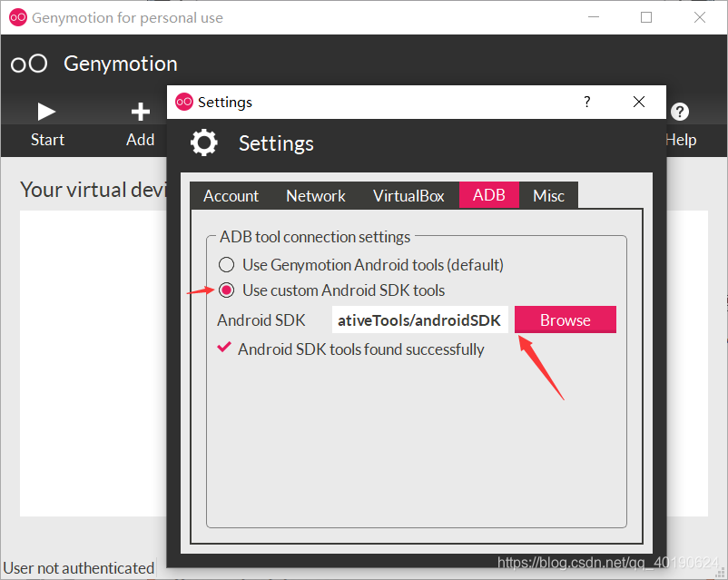Select Use custom Android SDK tools option

pyautogui.click(x=331, y=290)
